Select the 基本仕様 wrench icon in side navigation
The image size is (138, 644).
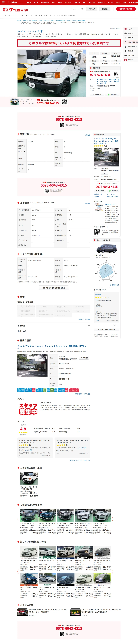click(x=125, y=38)
